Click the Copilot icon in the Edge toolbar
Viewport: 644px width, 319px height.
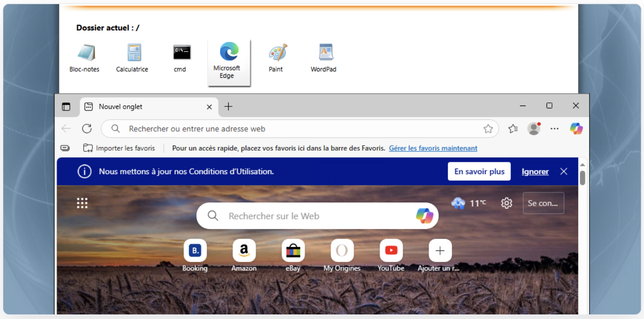click(576, 129)
